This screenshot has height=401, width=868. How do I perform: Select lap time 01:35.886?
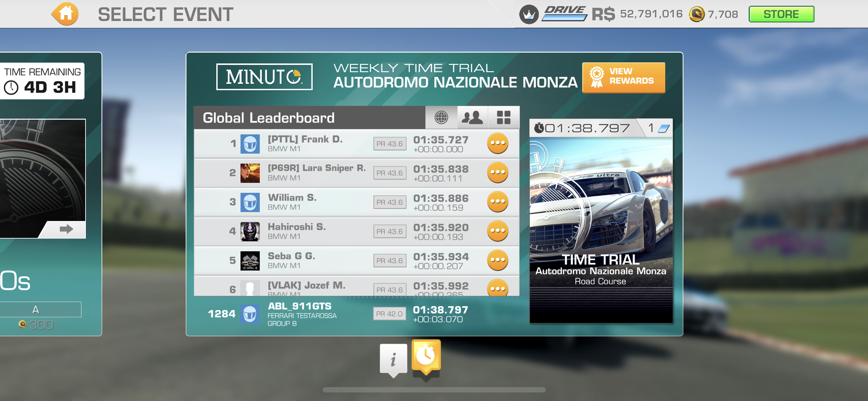(x=441, y=198)
